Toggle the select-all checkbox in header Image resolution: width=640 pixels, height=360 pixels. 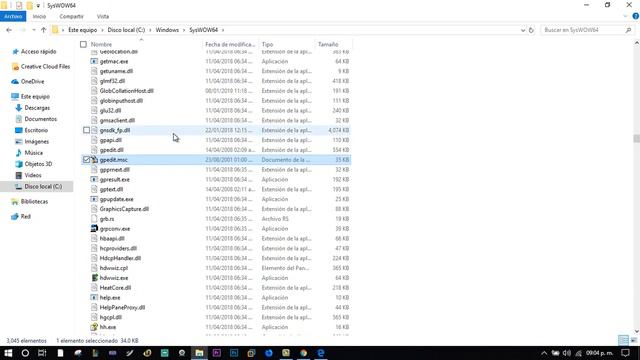point(83,44)
